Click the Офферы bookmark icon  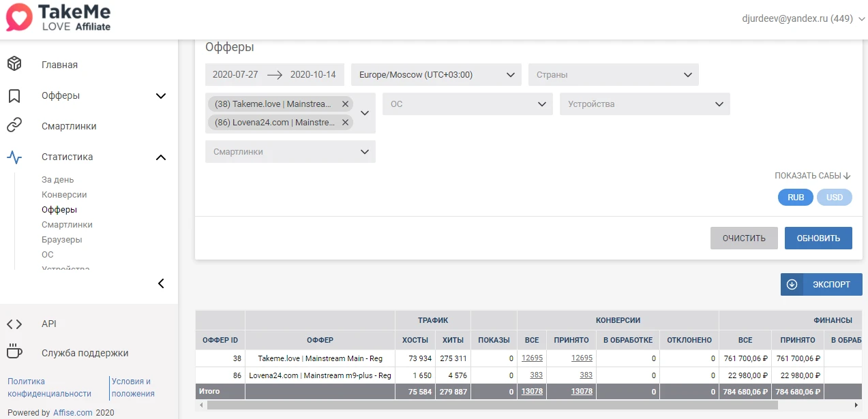click(x=14, y=95)
